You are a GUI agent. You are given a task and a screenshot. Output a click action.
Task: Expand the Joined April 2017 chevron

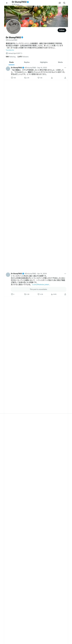click(22, 53)
